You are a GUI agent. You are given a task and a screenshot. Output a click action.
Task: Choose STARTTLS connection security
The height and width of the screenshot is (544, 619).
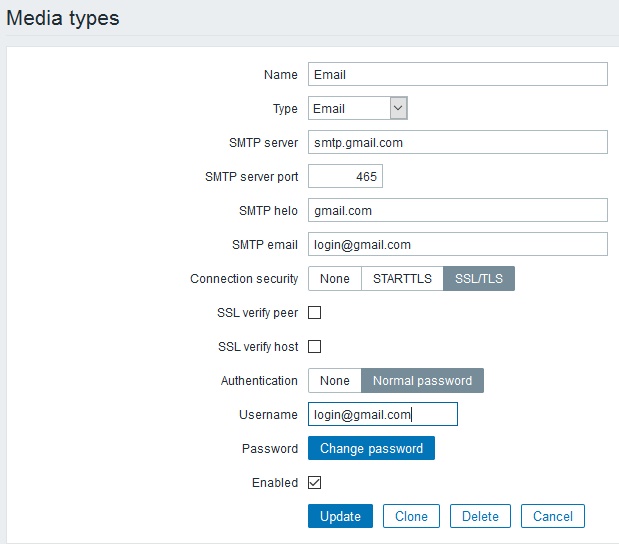pyautogui.click(x=402, y=278)
